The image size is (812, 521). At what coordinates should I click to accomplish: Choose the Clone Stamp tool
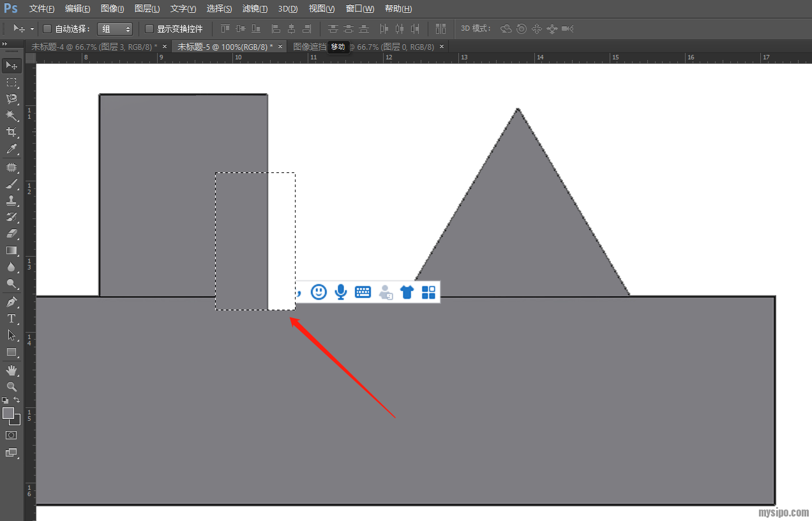point(11,200)
